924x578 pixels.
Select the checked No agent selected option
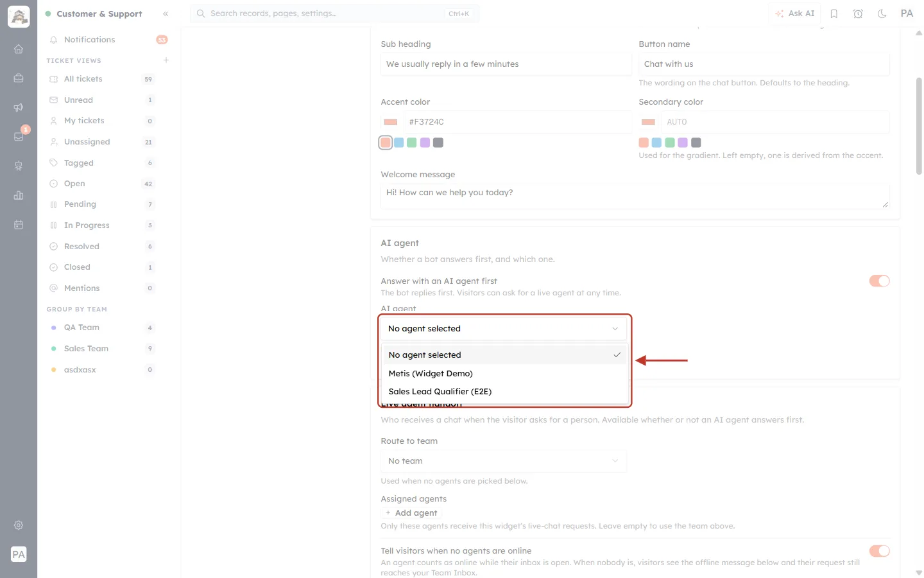point(505,355)
